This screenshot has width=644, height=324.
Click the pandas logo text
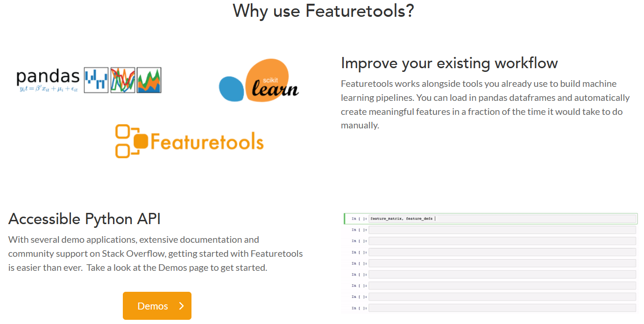[x=48, y=76]
